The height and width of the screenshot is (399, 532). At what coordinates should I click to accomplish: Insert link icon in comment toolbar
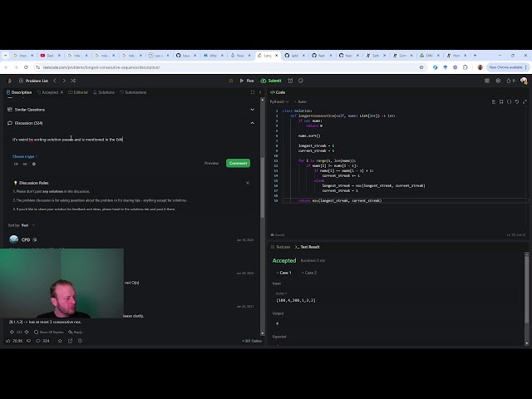tap(25, 164)
